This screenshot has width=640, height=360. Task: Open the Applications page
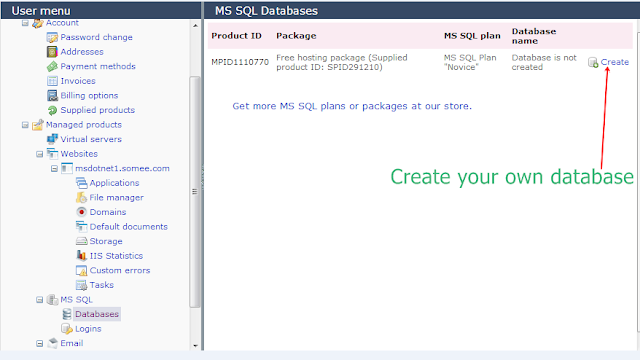point(114,183)
